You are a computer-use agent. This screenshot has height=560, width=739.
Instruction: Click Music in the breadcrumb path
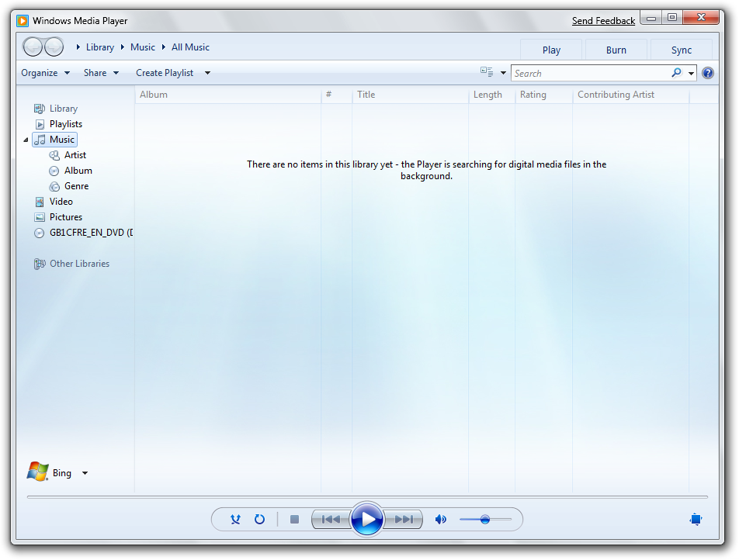click(142, 47)
